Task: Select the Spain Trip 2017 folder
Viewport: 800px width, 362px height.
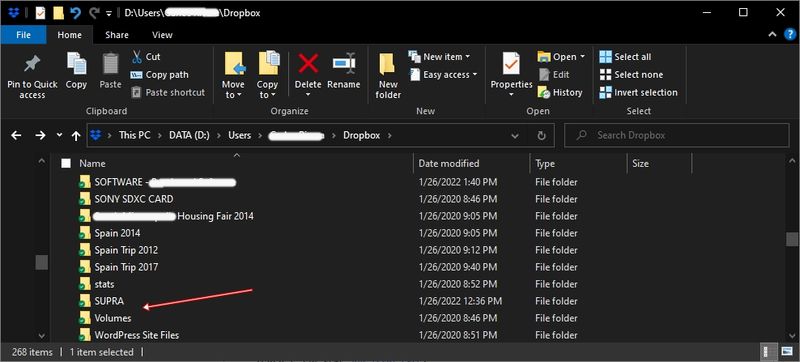Action: (126, 267)
